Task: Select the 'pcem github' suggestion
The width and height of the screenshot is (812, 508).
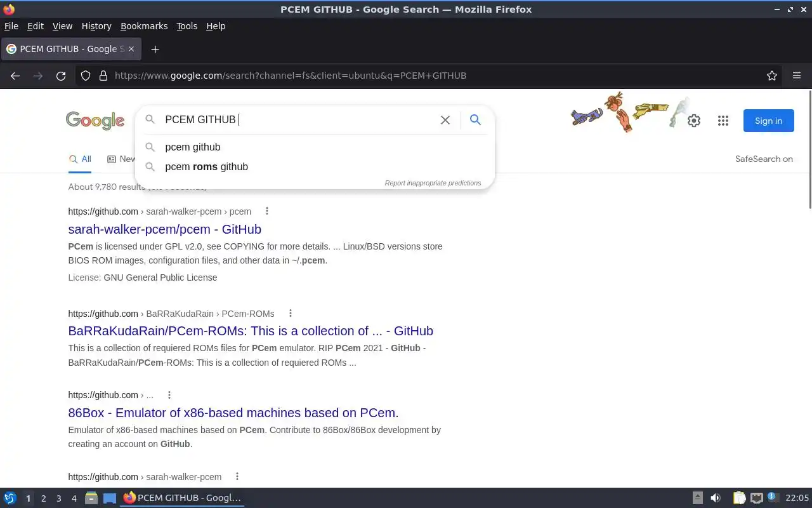Action: click(314, 147)
